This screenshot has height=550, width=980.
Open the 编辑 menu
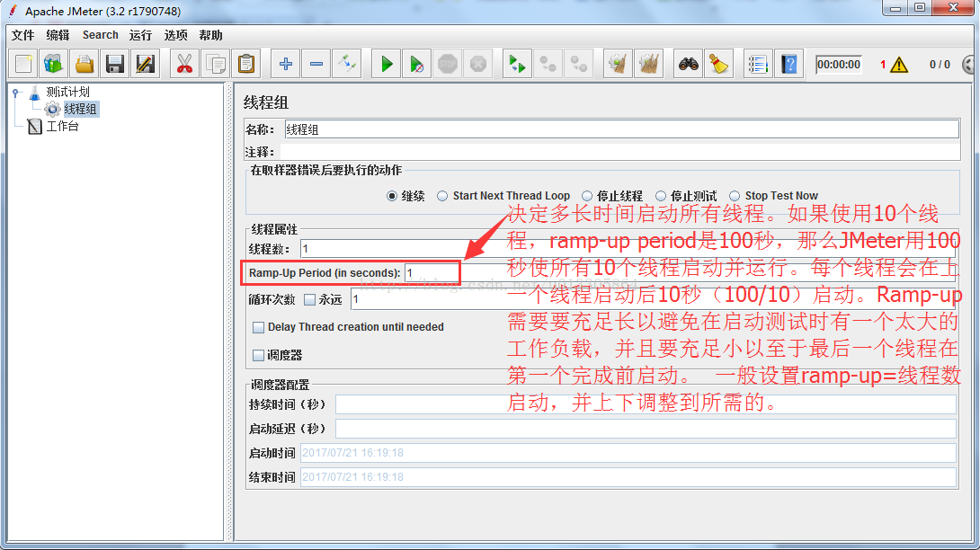coord(58,35)
